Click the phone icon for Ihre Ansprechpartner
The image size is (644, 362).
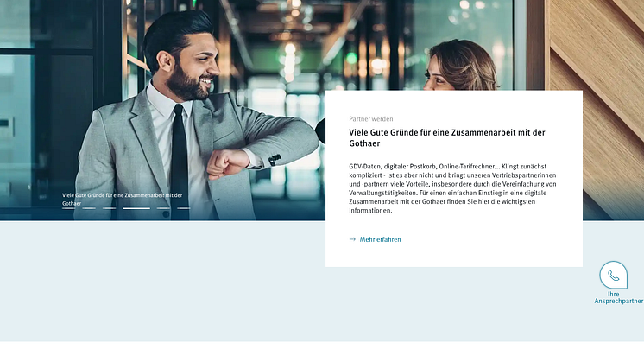click(613, 275)
